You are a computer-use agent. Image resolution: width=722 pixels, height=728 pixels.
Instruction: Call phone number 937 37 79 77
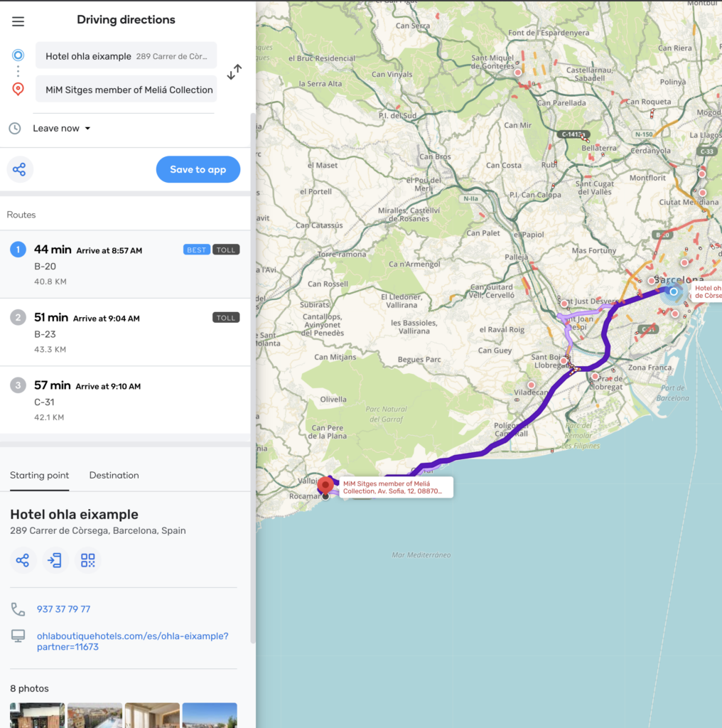coord(63,609)
